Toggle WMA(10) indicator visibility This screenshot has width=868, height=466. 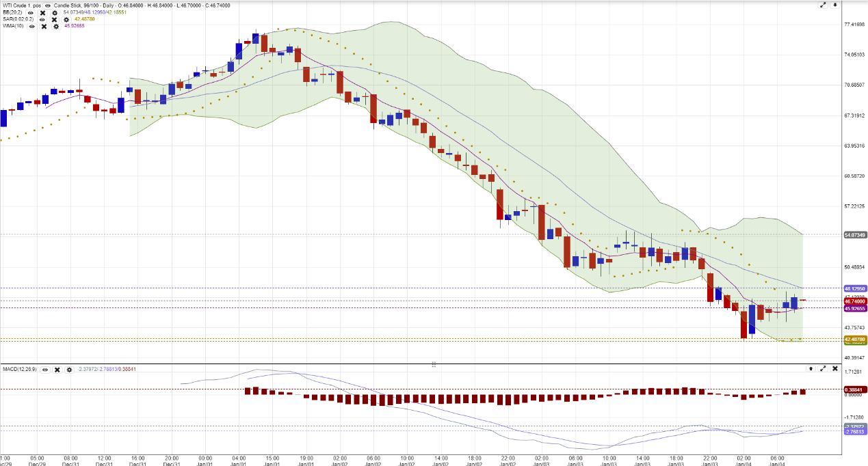coord(32,26)
